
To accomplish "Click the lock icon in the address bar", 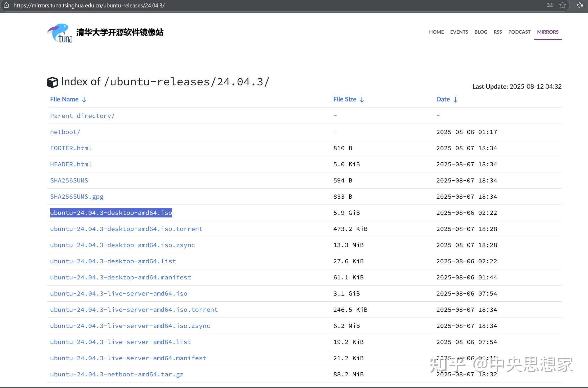I will click(6, 5).
